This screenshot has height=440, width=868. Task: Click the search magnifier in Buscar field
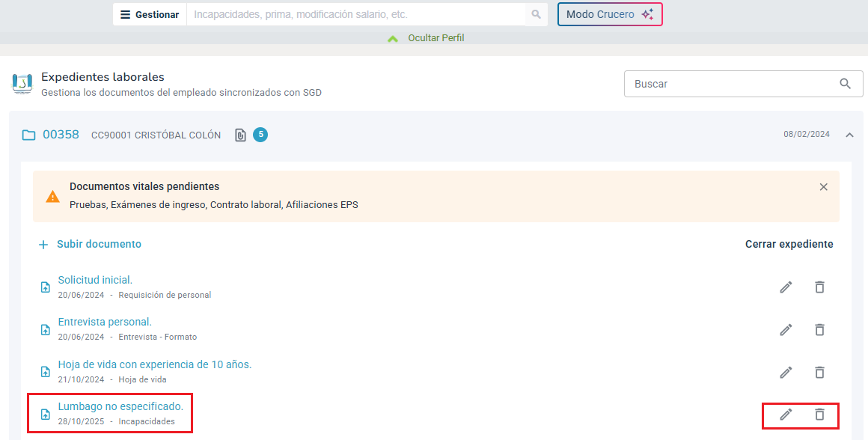click(x=846, y=84)
